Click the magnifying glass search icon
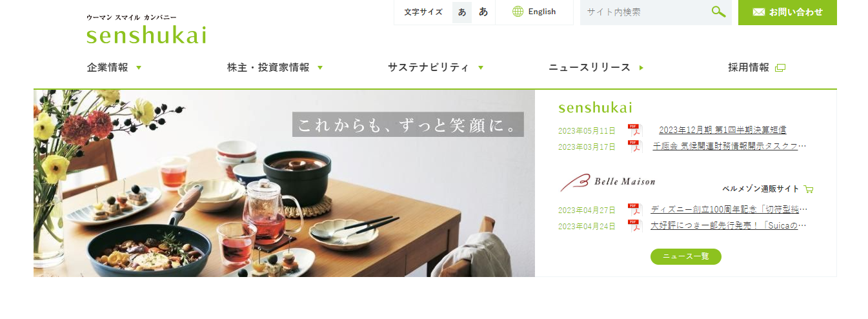Image resolution: width=868 pixels, height=319 pixels. tap(718, 12)
